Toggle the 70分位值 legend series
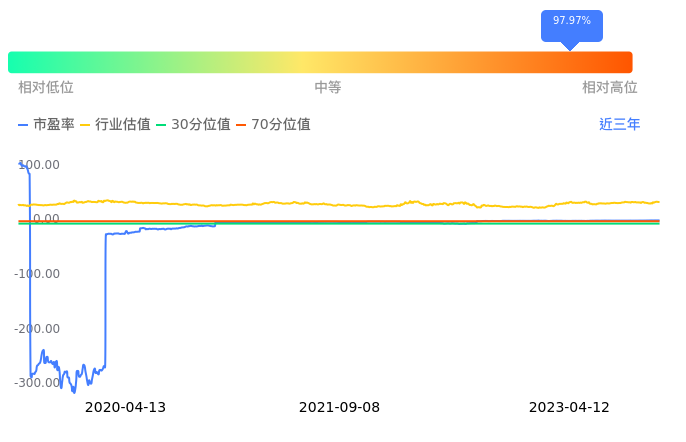This screenshot has height=442, width=686. tap(273, 125)
